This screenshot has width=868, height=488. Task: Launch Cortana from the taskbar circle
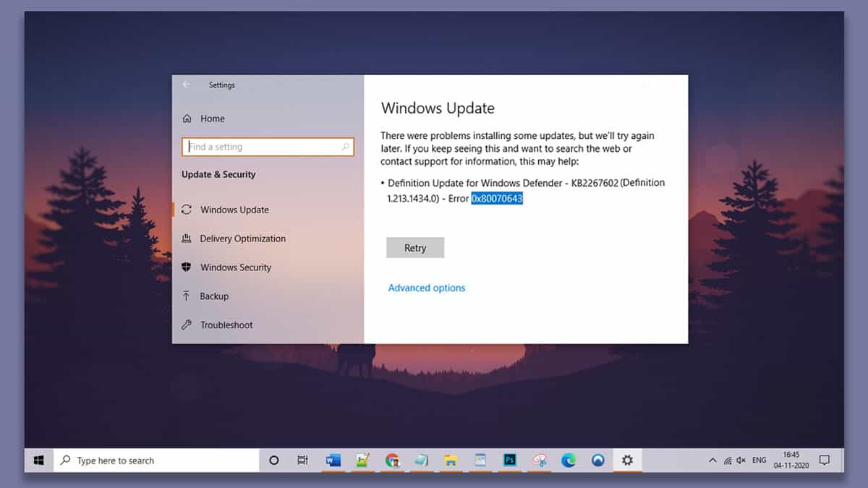click(x=274, y=460)
